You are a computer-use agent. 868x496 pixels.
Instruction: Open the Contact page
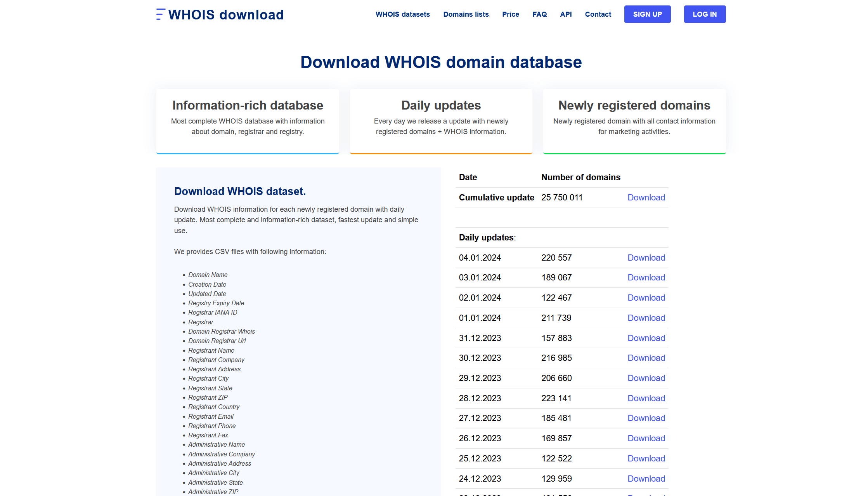coord(598,14)
